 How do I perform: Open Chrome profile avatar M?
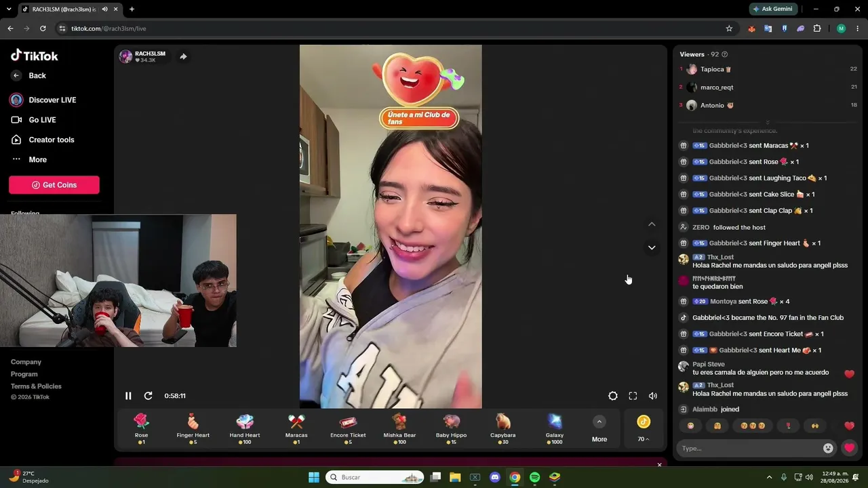click(x=841, y=28)
